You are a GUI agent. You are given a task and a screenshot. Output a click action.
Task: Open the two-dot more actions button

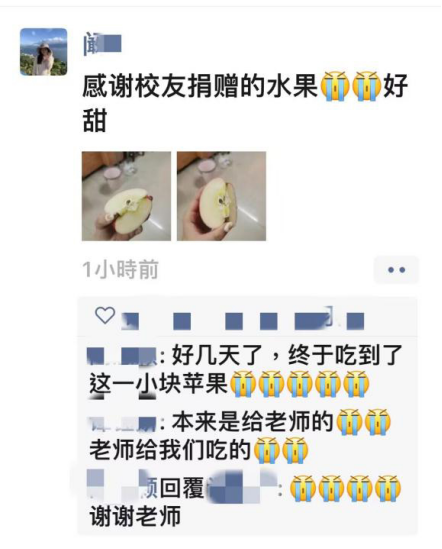(396, 270)
